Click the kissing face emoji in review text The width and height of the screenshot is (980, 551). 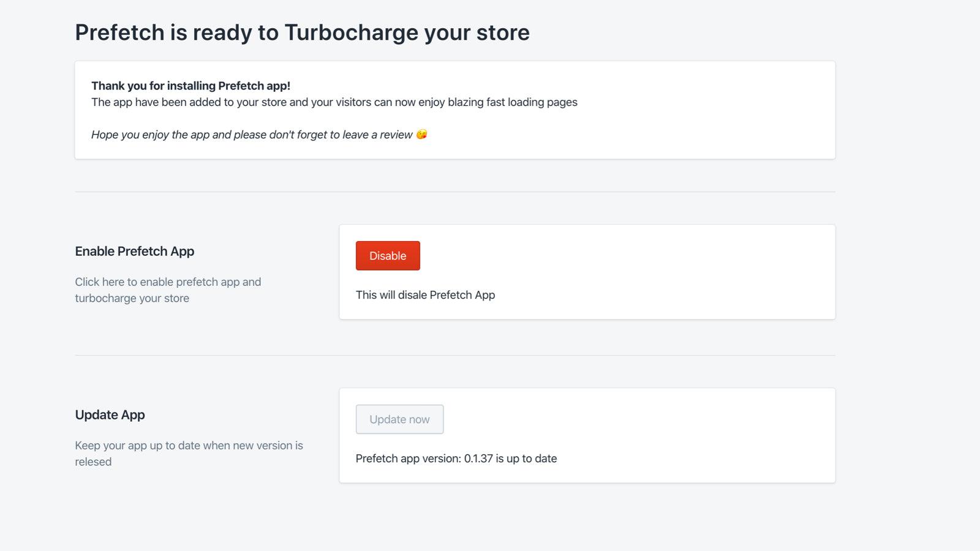(x=423, y=134)
